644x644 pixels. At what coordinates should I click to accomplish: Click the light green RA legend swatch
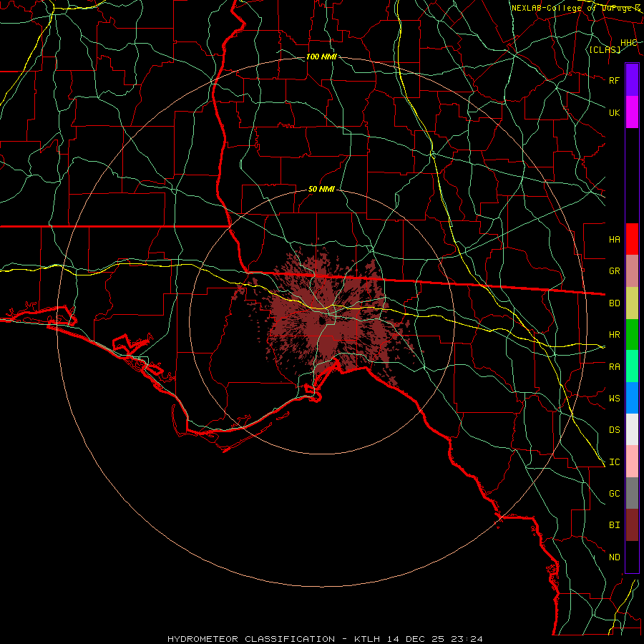(x=632, y=366)
